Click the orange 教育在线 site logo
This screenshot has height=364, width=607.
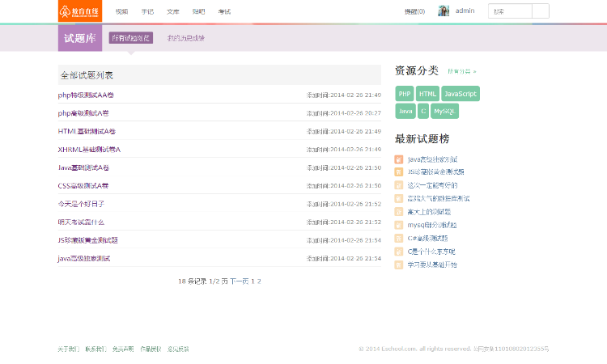80,11
